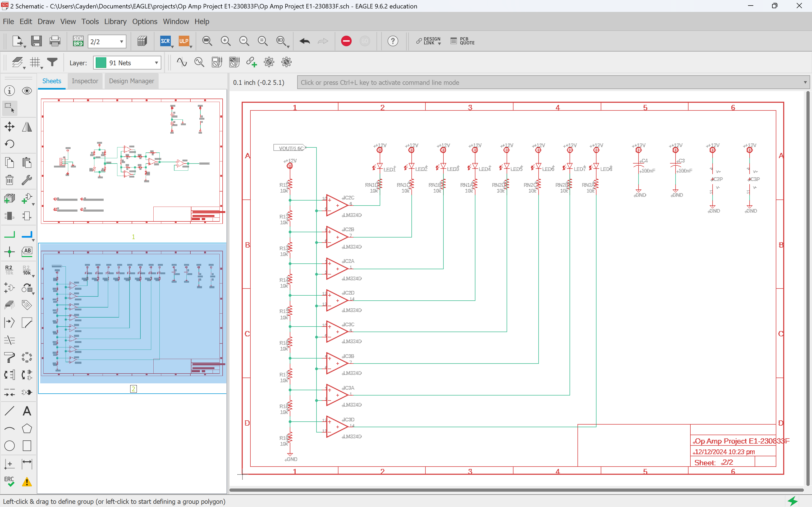
Task: Switch to the Inspector tab
Action: tap(85, 81)
